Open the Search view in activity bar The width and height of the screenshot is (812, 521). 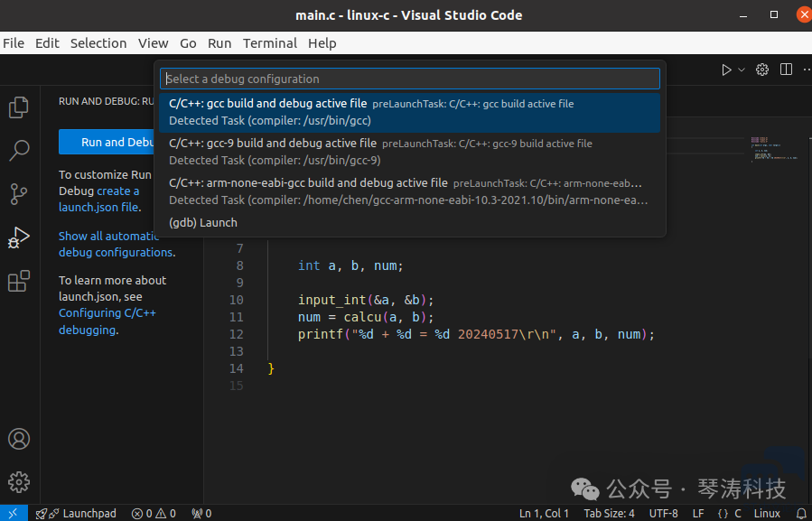point(19,151)
